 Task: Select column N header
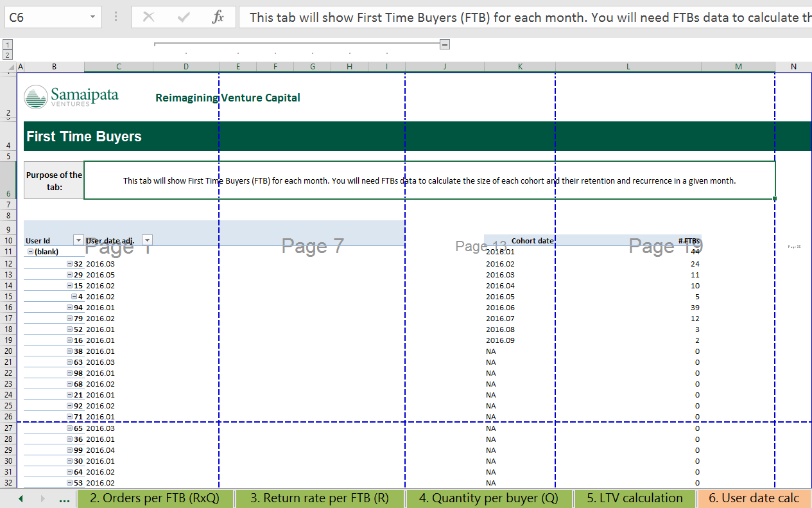[793, 67]
